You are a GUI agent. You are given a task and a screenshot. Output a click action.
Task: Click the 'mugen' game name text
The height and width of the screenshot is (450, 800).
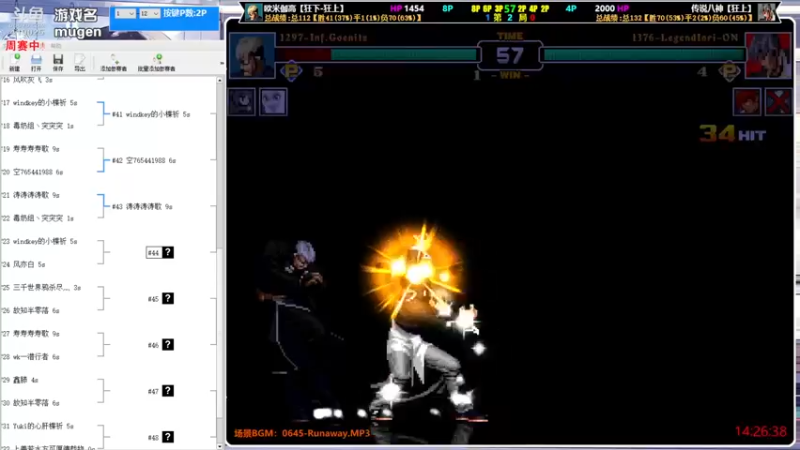78,32
